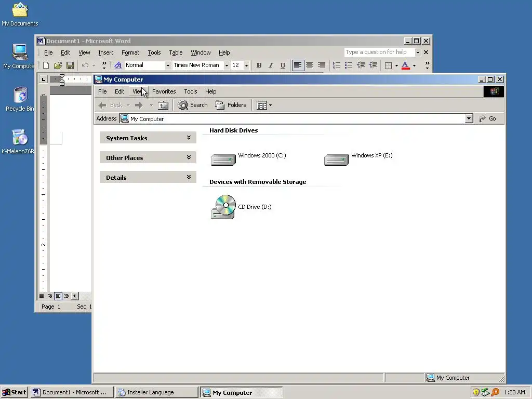The height and width of the screenshot is (399, 532).
Task: Click the Go button beside Address bar
Action: (487, 118)
